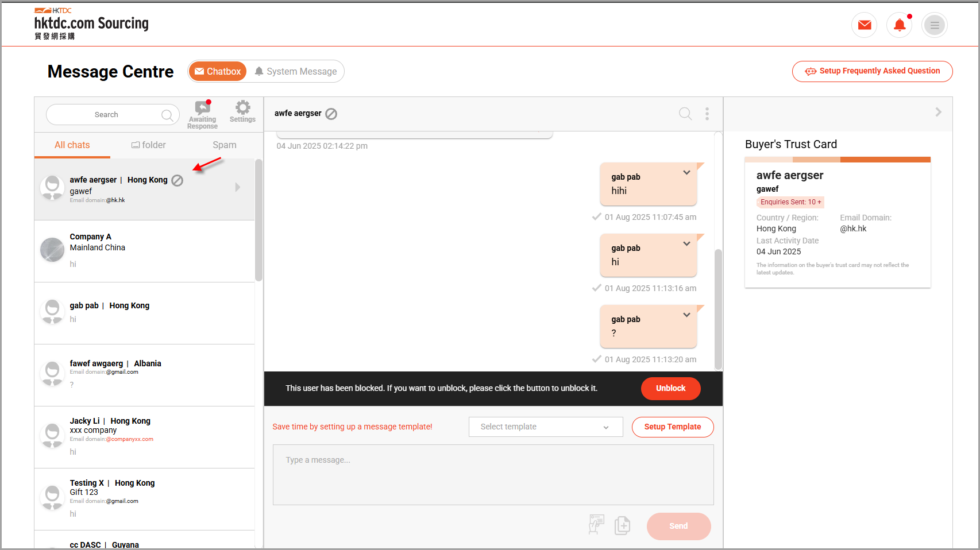Open the hamburger menu icon
This screenshot has height=550, width=980.
point(935,25)
